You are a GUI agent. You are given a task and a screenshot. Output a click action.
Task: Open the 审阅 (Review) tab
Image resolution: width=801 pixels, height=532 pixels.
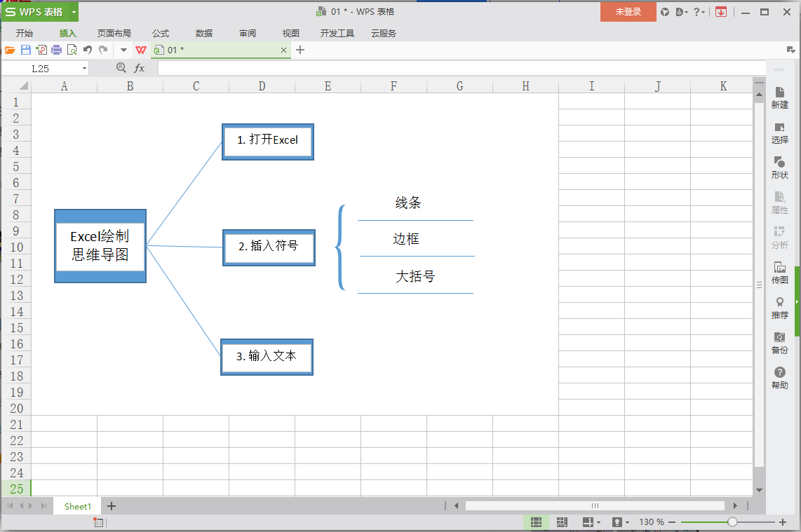click(248, 33)
